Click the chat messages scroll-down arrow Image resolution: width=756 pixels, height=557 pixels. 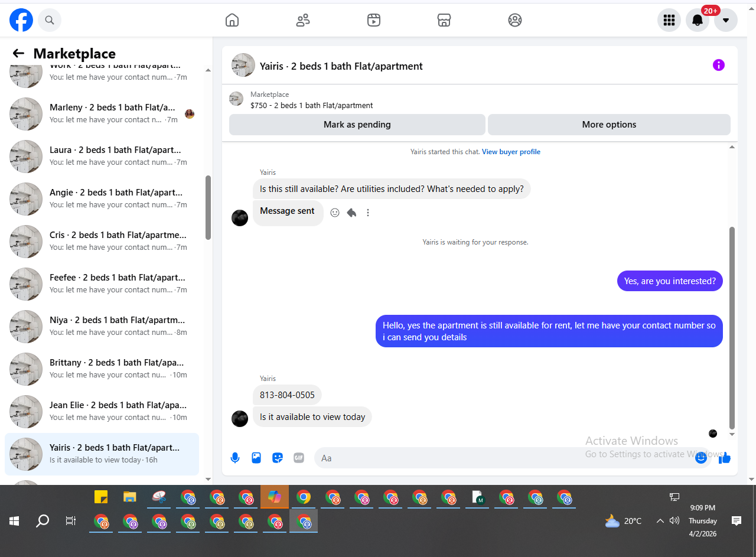click(x=732, y=435)
